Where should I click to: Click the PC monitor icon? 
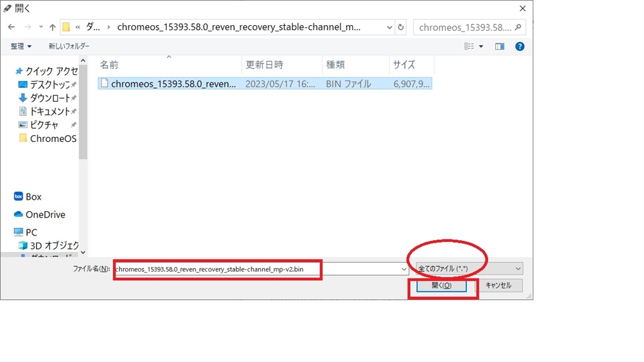[x=18, y=232]
